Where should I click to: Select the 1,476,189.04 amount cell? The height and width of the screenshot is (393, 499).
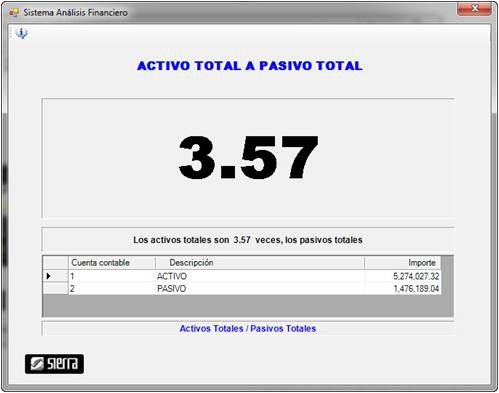(402, 289)
